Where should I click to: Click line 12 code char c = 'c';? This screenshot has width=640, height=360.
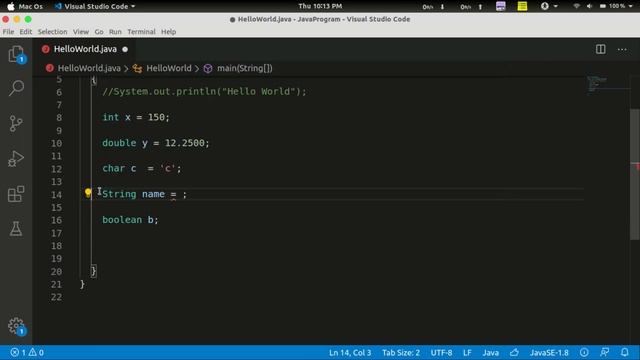coord(141,169)
